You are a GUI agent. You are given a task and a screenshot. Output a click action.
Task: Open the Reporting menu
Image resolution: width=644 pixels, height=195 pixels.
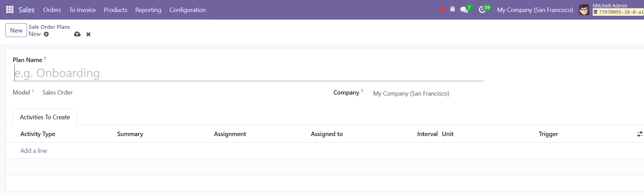click(148, 10)
